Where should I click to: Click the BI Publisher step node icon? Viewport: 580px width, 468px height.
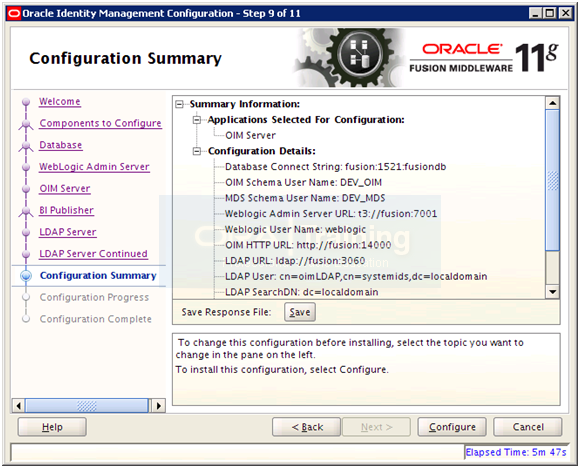26,211
